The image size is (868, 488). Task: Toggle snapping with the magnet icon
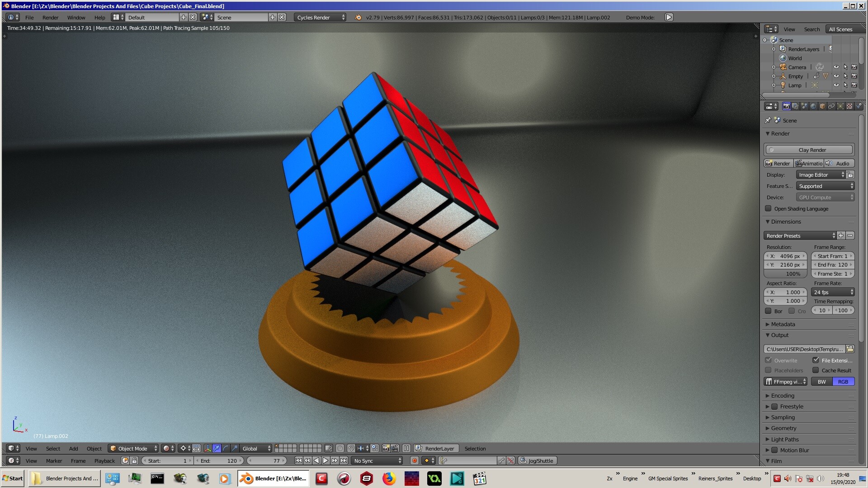pos(350,449)
